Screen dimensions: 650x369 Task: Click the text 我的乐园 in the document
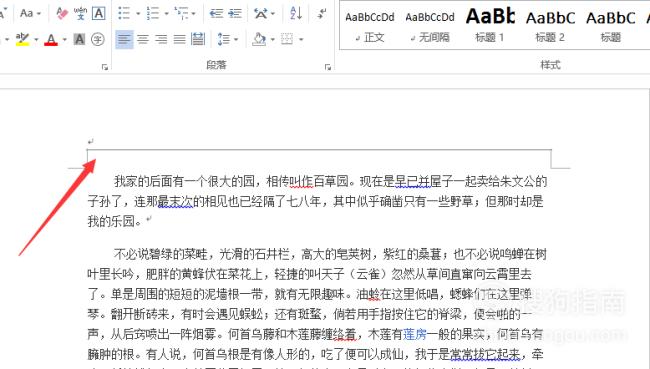point(111,221)
